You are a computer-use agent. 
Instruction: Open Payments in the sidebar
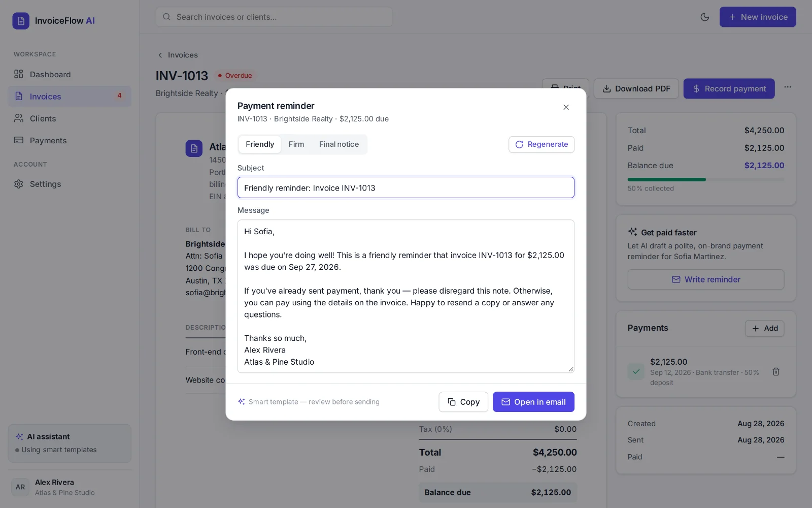70,141
